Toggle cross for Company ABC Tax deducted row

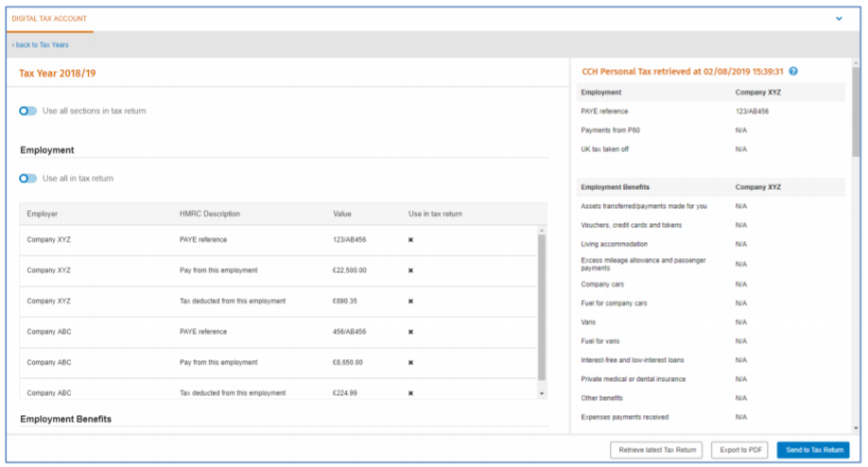[410, 393]
